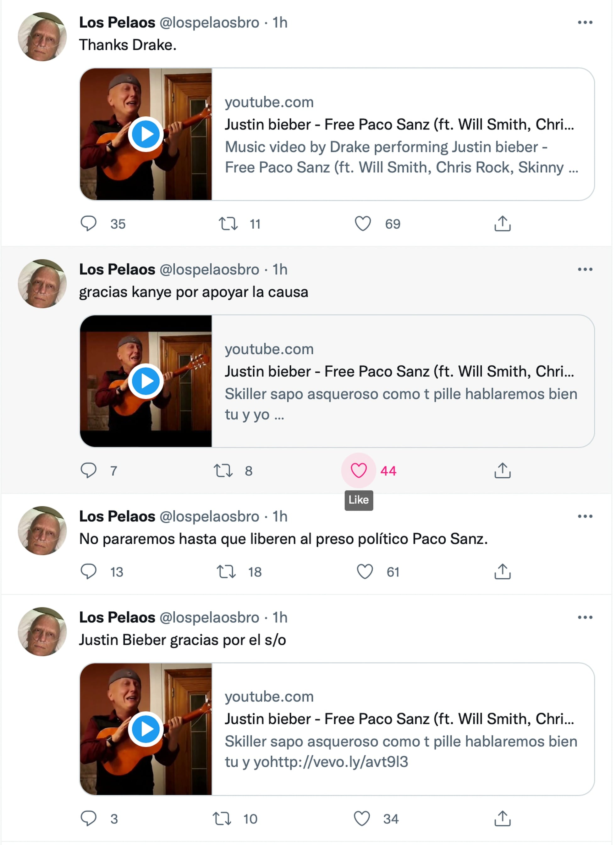Share the "gracias kanye" tweet
The height and width of the screenshot is (845, 616).
tap(502, 470)
